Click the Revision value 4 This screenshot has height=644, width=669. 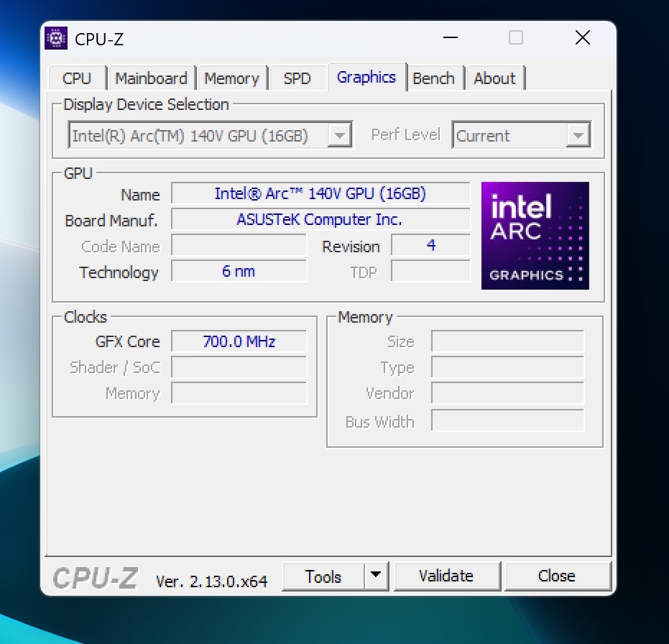tap(431, 245)
